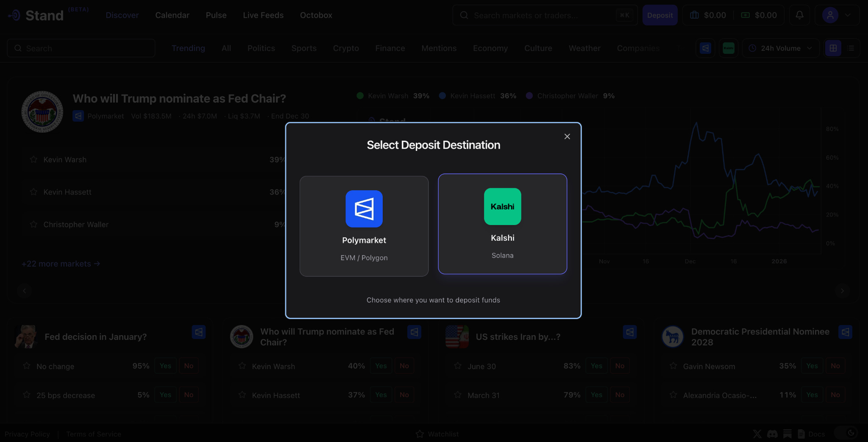Choose Polymarket as deposit destination

coord(364,226)
